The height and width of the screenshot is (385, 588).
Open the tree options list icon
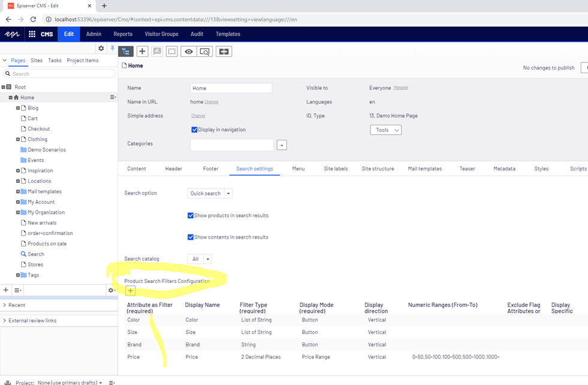click(x=17, y=290)
